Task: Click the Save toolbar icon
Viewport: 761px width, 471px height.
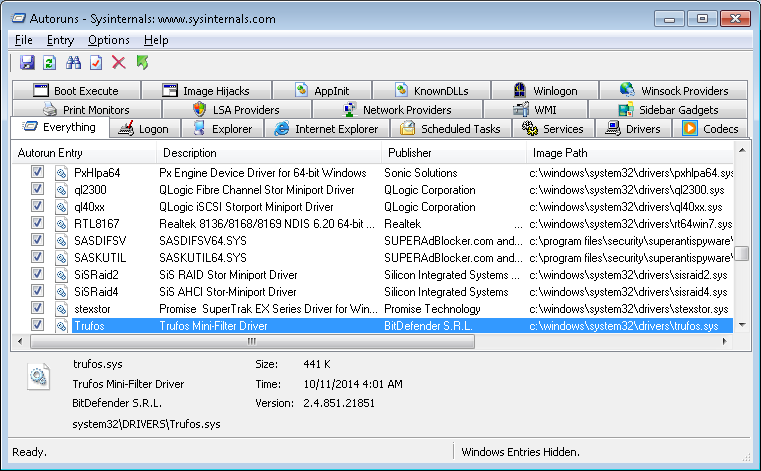Action: pyautogui.click(x=27, y=63)
